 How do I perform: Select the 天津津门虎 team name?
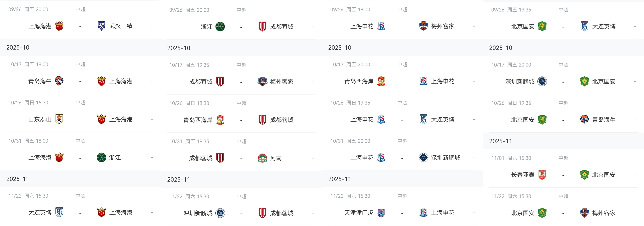[359, 213]
